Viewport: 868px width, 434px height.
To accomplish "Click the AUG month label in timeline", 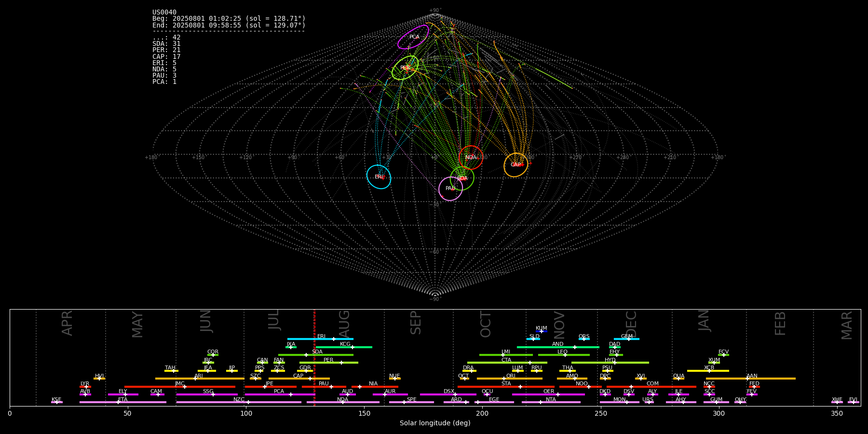I will point(344,323).
